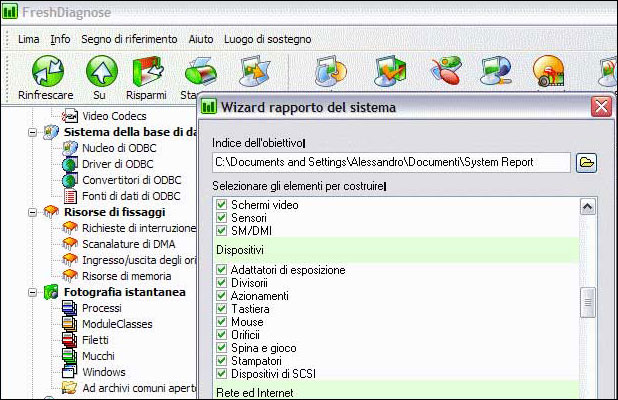Collapse Sistema della base di dati node

point(32,132)
